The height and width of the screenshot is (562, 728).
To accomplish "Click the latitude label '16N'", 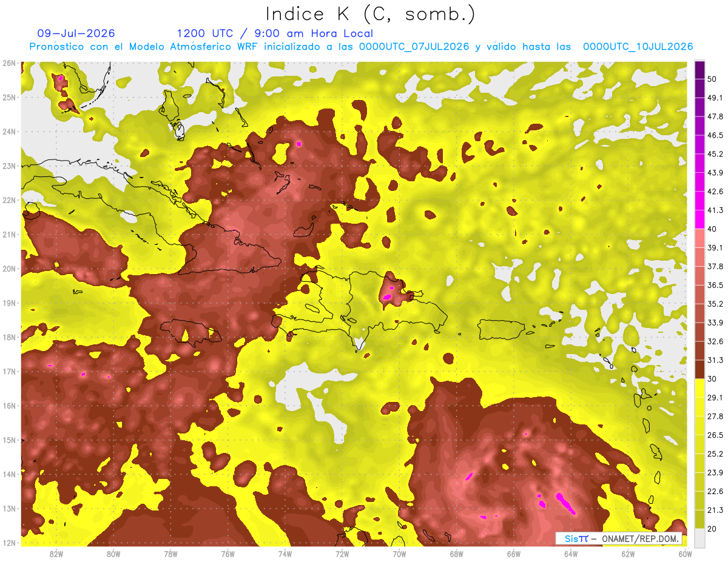I will point(9,406).
